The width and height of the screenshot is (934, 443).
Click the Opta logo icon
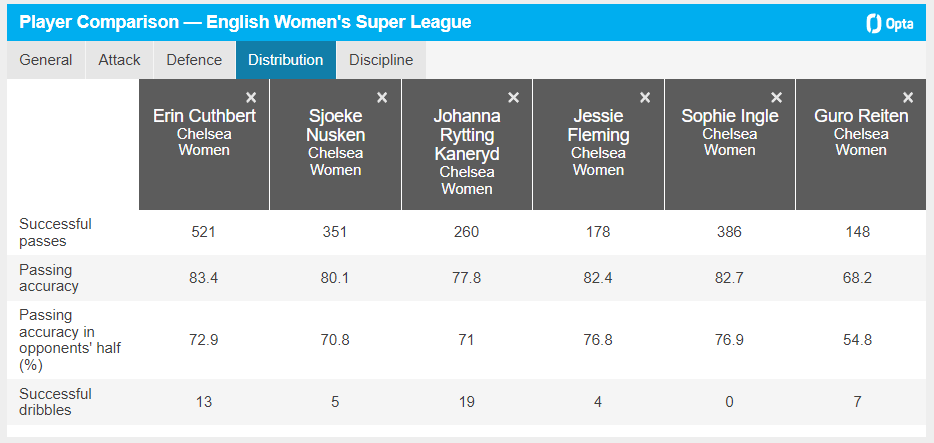click(889, 23)
